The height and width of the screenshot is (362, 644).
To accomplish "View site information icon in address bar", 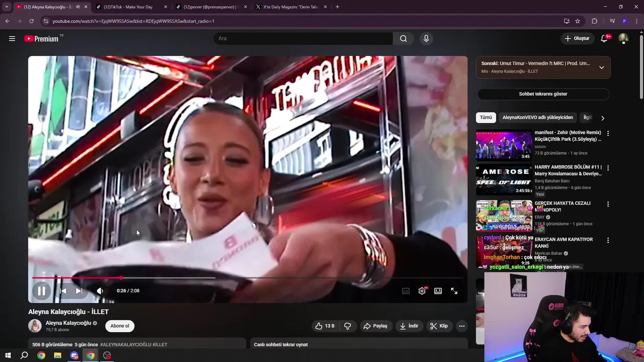I will coord(46,21).
